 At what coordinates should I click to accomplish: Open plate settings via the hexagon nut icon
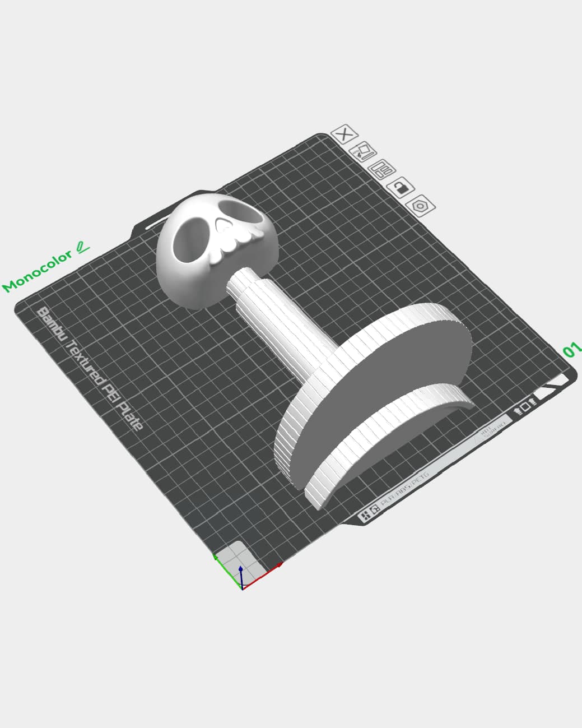421,206
